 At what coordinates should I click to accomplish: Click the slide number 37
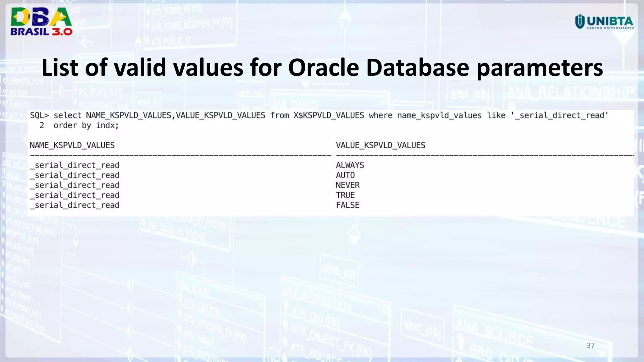[591, 346]
